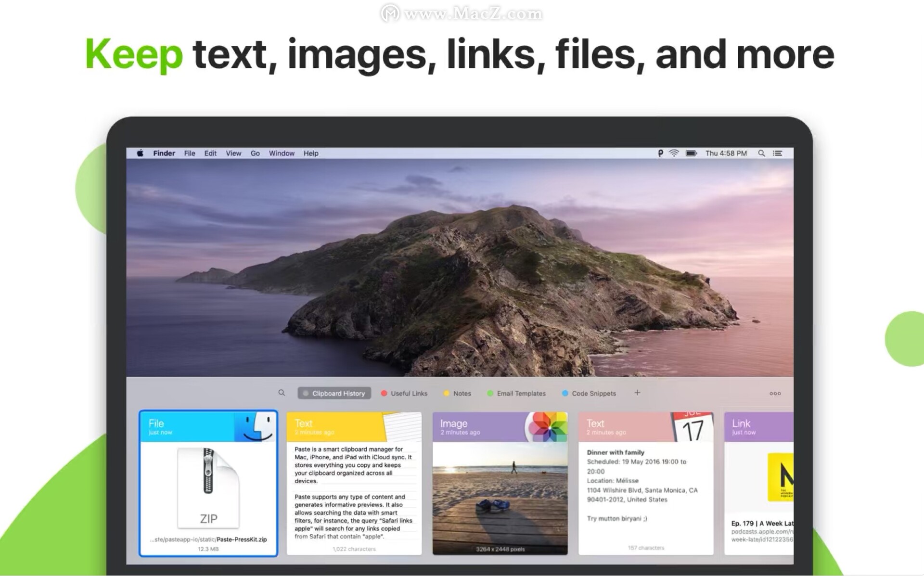Image resolution: width=924 pixels, height=576 pixels.
Task: Click the Apple logo menu
Action: pos(140,153)
